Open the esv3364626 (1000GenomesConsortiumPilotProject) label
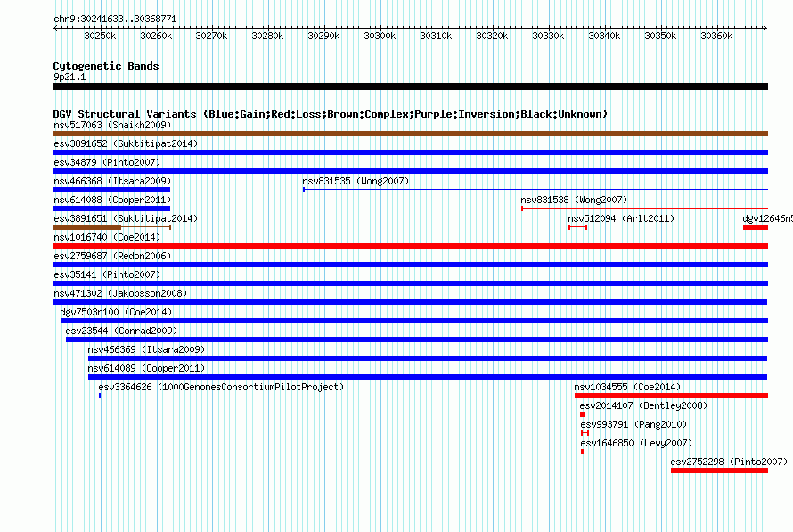793x532 pixels. 221,387
